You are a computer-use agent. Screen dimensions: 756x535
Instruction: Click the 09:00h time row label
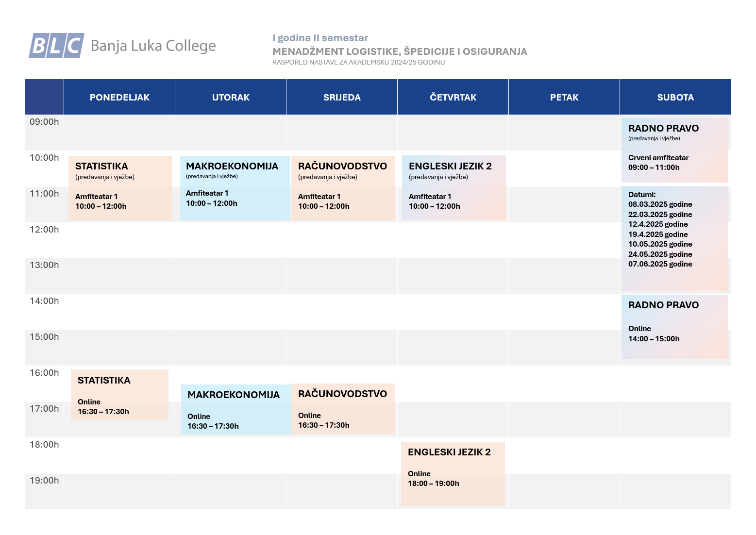tap(44, 122)
